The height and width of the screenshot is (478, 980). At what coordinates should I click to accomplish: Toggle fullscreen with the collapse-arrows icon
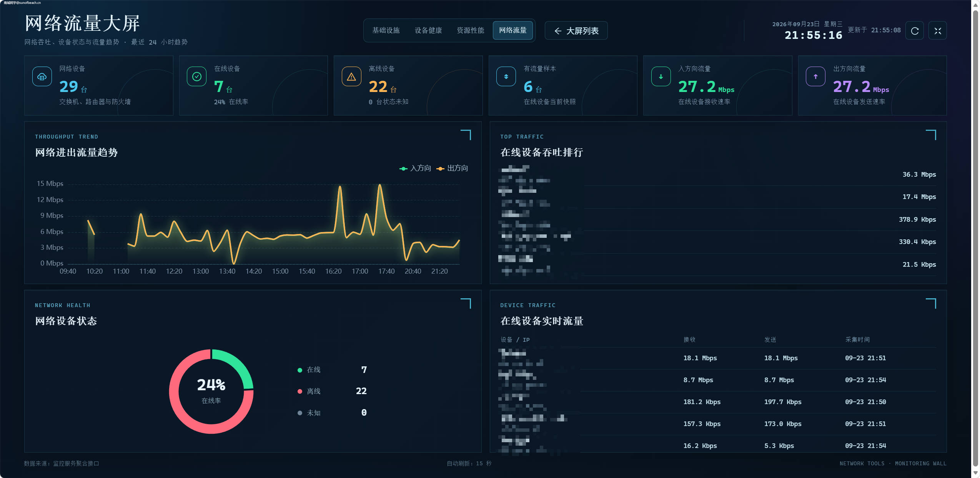point(937,31)
